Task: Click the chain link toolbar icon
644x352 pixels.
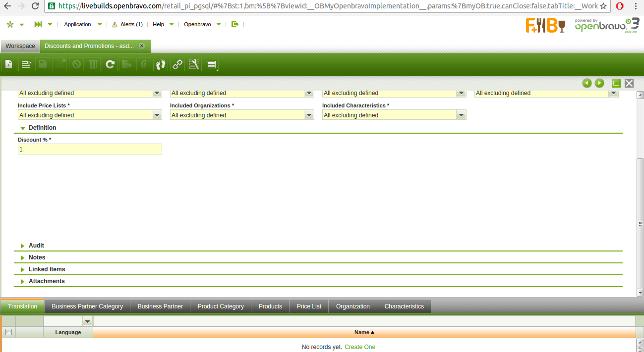Action: point(177,64)
